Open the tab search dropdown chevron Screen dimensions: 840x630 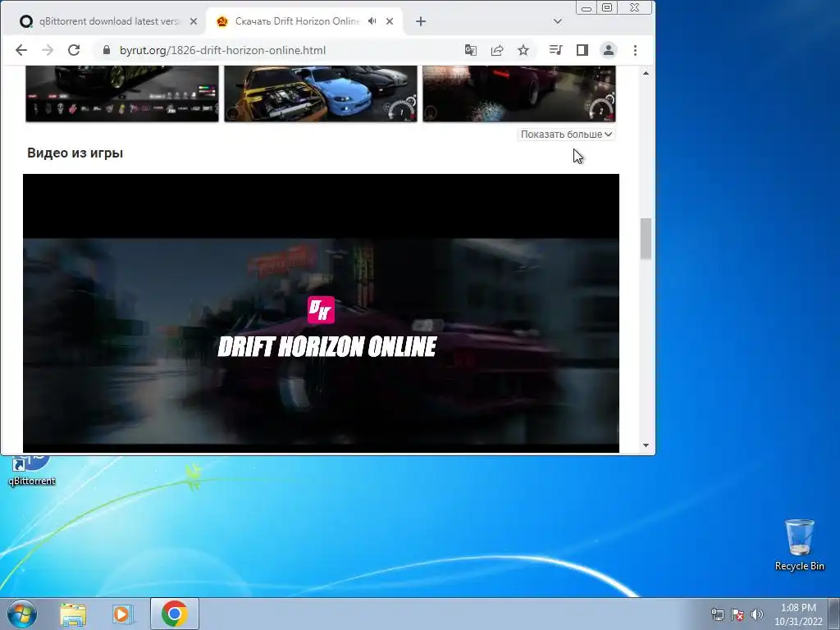point(558,21)
